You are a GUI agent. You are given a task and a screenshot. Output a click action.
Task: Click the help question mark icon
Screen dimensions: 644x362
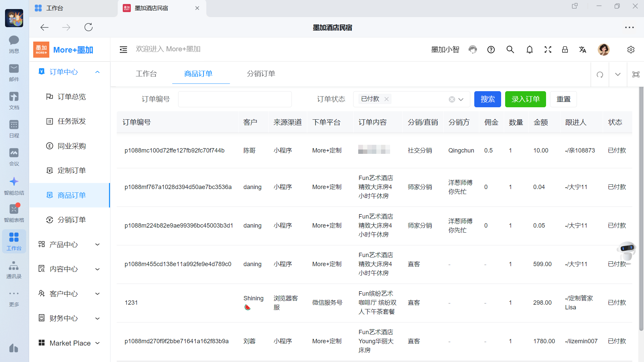[x=491, y=50]
